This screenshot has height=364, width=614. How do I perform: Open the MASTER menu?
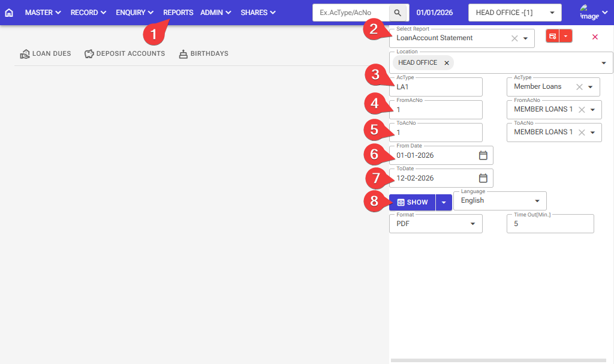point(43,13)
